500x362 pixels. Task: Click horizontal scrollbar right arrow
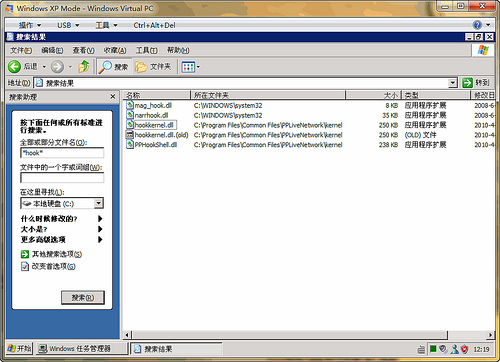pyautogui.click(x=490, y=335)
